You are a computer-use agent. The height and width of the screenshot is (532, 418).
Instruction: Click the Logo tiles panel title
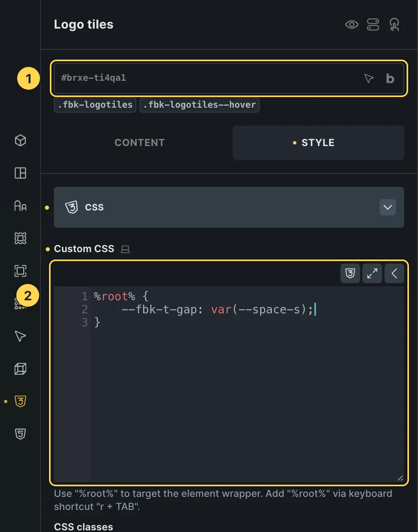coord(84,24)
